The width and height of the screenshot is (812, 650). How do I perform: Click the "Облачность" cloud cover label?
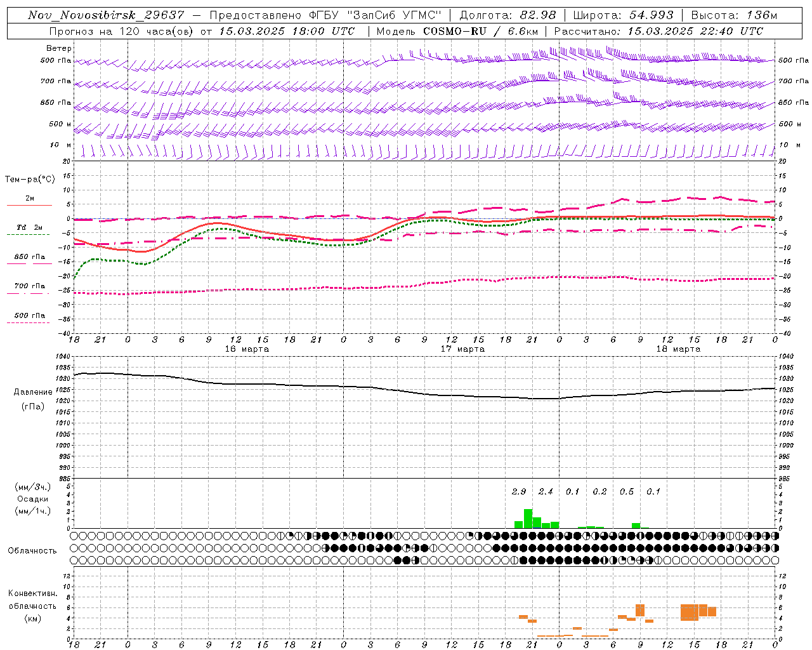point(32,550)
